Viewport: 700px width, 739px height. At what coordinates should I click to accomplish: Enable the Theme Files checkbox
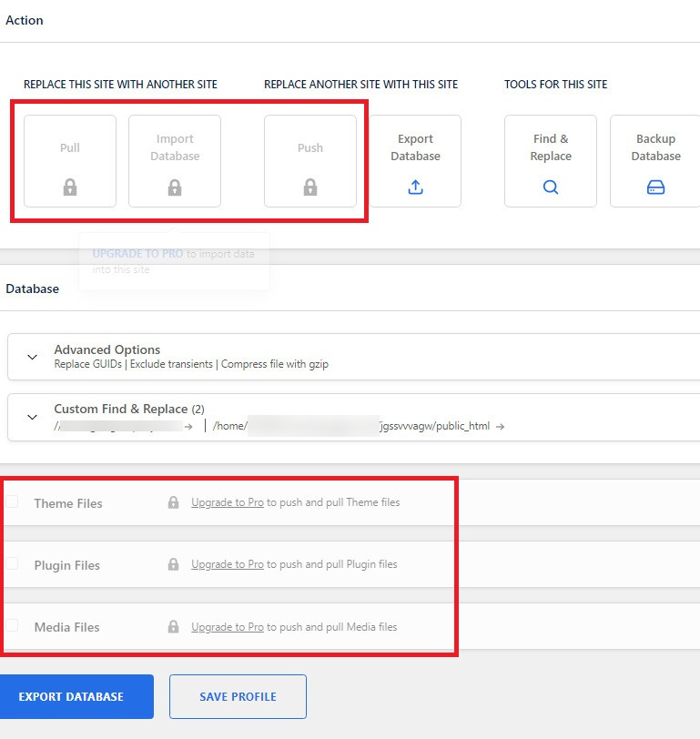[14, 502]
